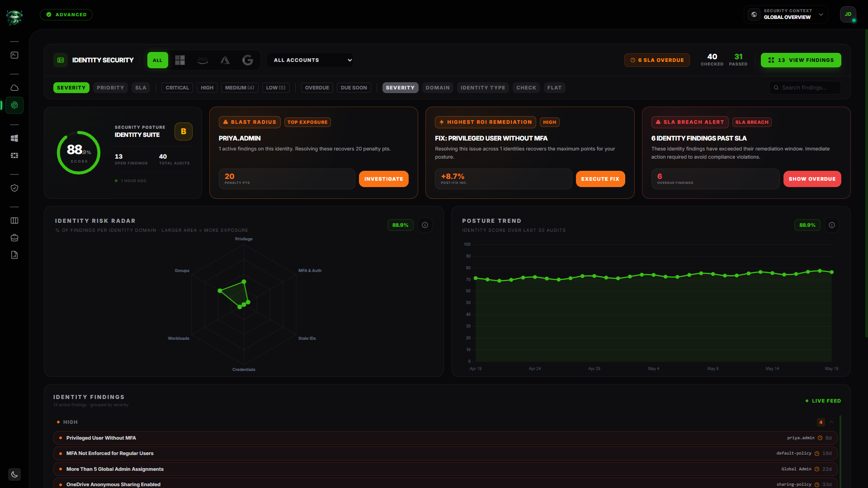This screenshot has width=868, height=488.
Task: Click the findings list scrollbar
Action: coord(840,451)
